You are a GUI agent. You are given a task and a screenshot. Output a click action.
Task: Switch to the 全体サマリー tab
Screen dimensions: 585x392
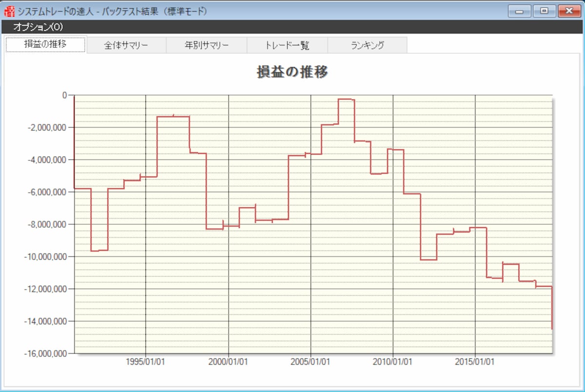(126, 45)
